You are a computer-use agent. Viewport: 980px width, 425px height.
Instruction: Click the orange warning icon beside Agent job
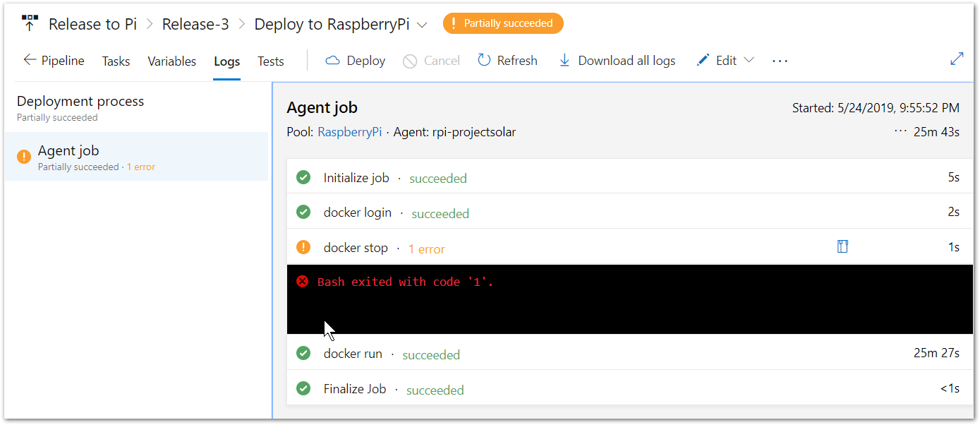(x=24, y=157)
